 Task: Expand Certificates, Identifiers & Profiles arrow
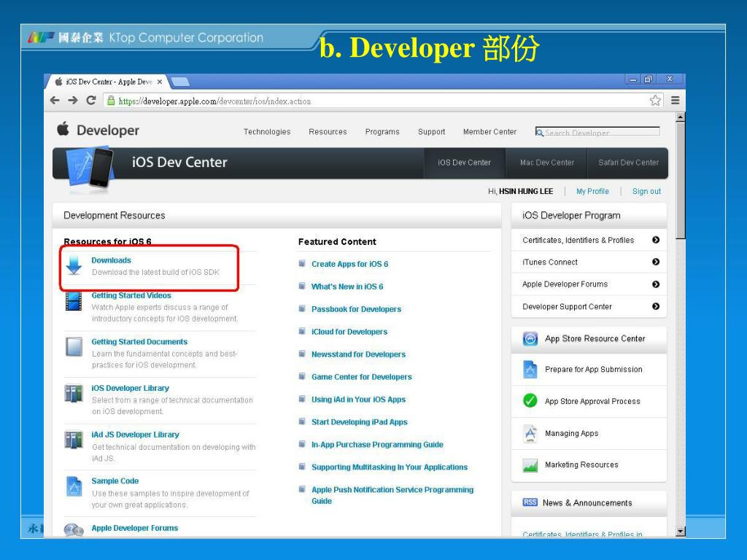(x=656, y=240)
